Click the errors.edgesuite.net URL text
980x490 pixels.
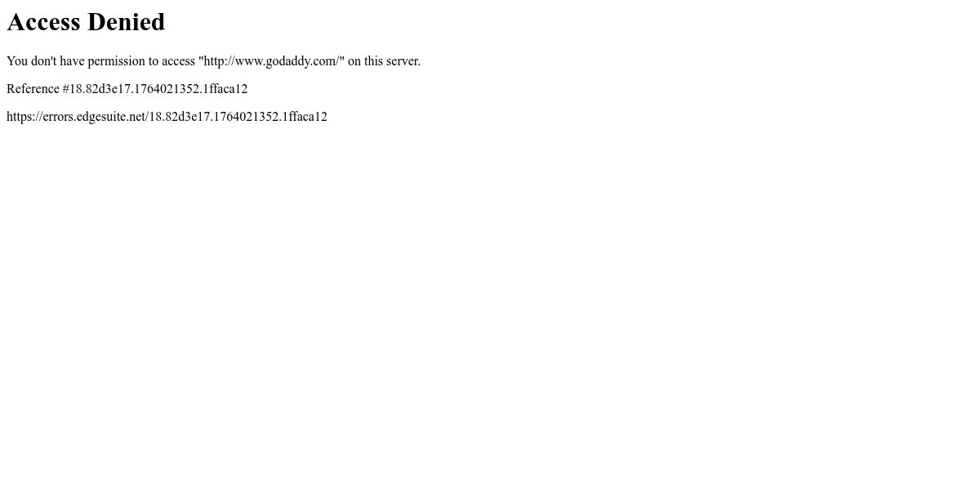coord(167,117)
